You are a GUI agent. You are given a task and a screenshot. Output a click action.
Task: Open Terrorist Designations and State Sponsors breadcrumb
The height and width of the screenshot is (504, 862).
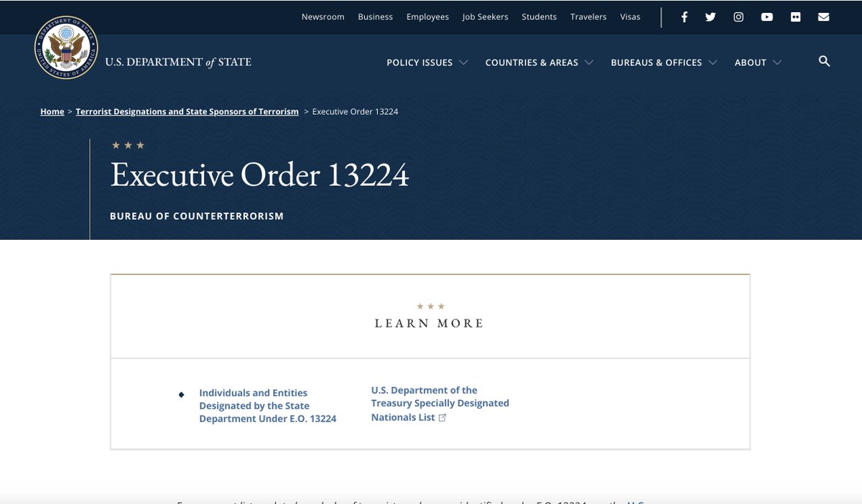187,111
